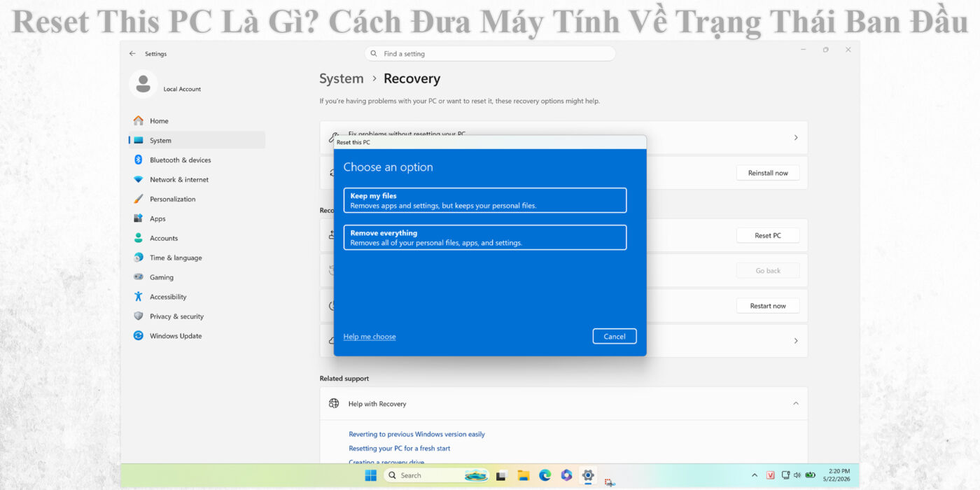Show hidden system tray icons
This screenshot has width=980, height=490.
tap(754, 475)
